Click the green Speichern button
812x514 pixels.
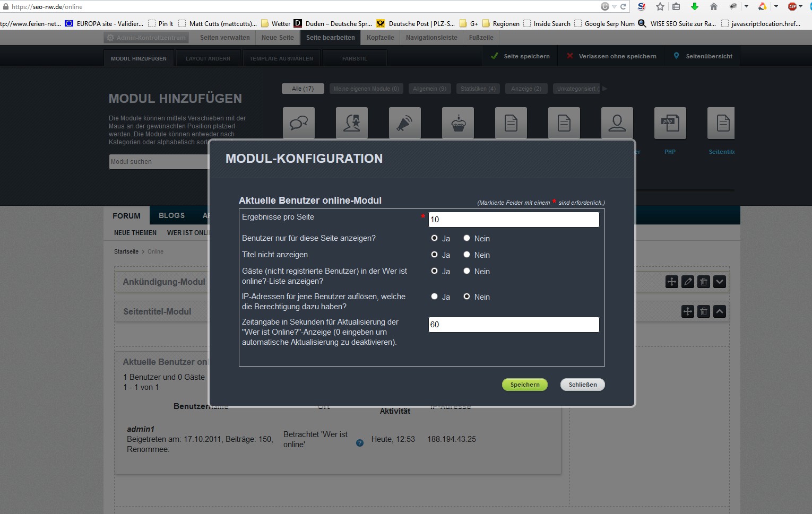(x=525, y=385)
